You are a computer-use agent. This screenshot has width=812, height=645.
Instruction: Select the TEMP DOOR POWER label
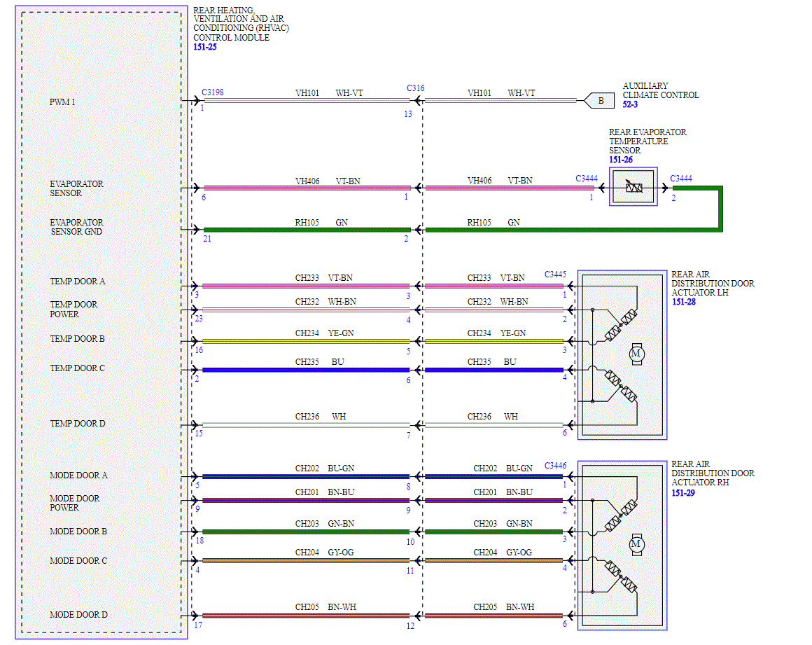(x=73, y=310)
